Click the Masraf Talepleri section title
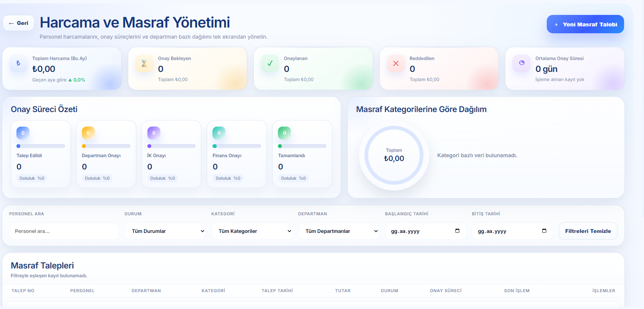This screenshot has height=309, width=644. coord(42,265)
